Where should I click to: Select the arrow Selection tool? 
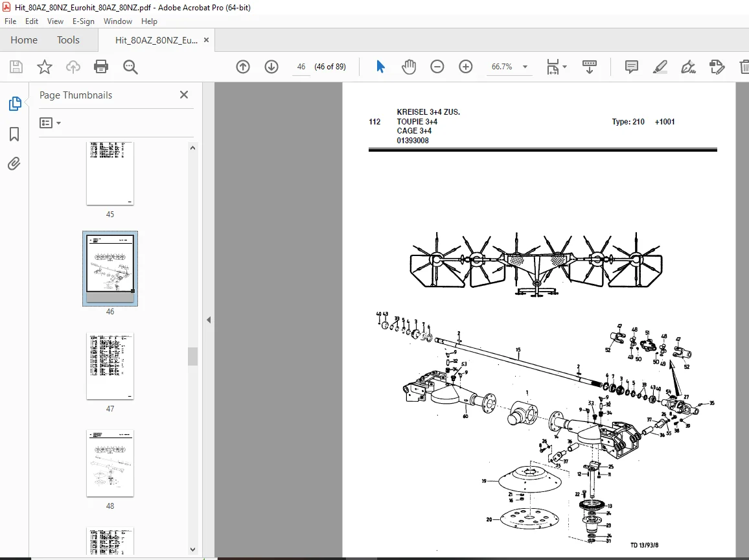pos(380,67)
